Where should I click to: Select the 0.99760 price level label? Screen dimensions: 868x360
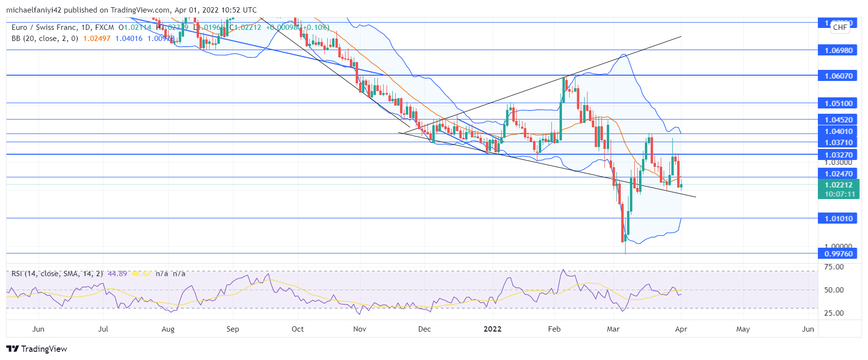(x=838, y=254)
